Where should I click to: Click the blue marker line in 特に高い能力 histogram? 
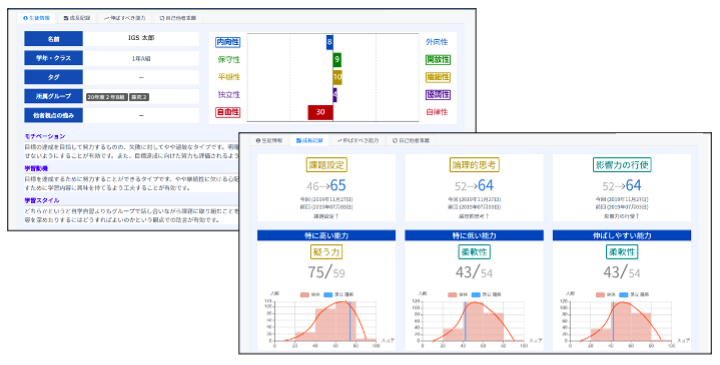[x=349, y=321]
